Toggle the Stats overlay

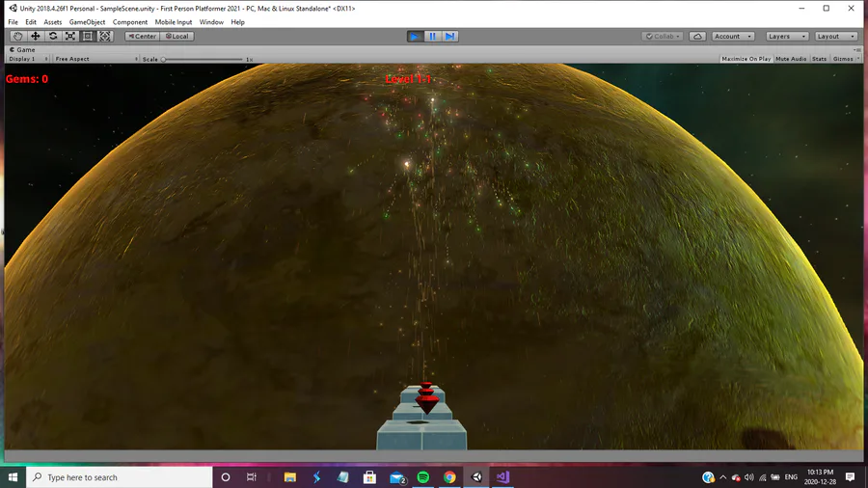[819, 59]
